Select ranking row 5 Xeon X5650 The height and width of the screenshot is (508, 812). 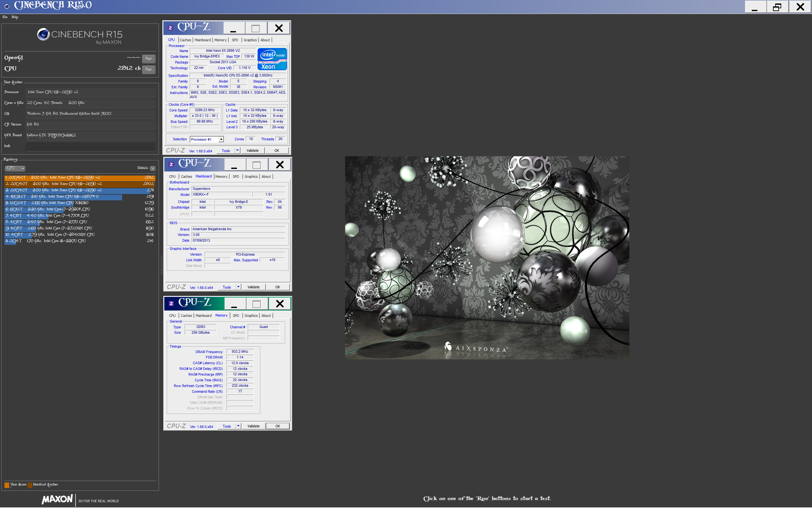pyautogui.click(x=80, y=203)
